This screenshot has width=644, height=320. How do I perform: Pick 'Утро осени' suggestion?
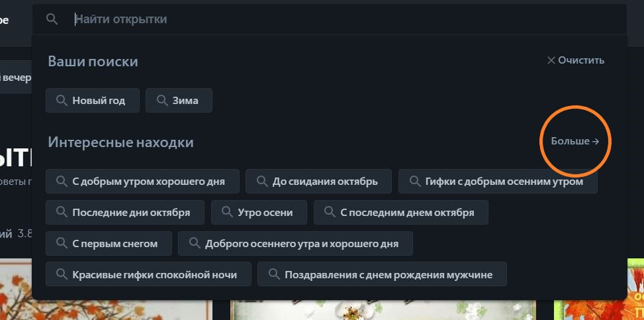(x=259, y=212)
